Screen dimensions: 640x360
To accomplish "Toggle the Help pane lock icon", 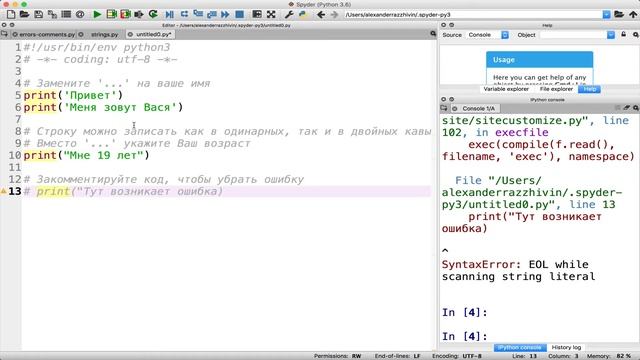I will click(x=624, y=35).
